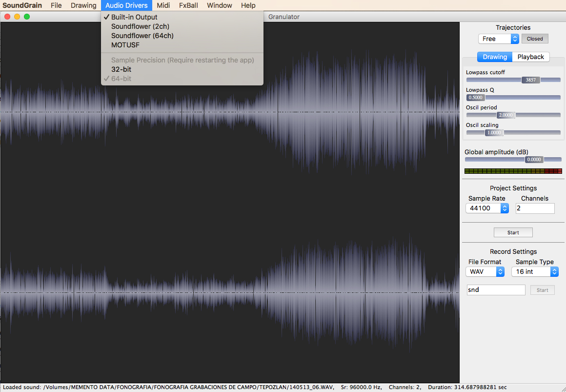Select the Drawing tab
This screenshot has width=566, height=392.
pyautogui.click(x=495, y=57)
